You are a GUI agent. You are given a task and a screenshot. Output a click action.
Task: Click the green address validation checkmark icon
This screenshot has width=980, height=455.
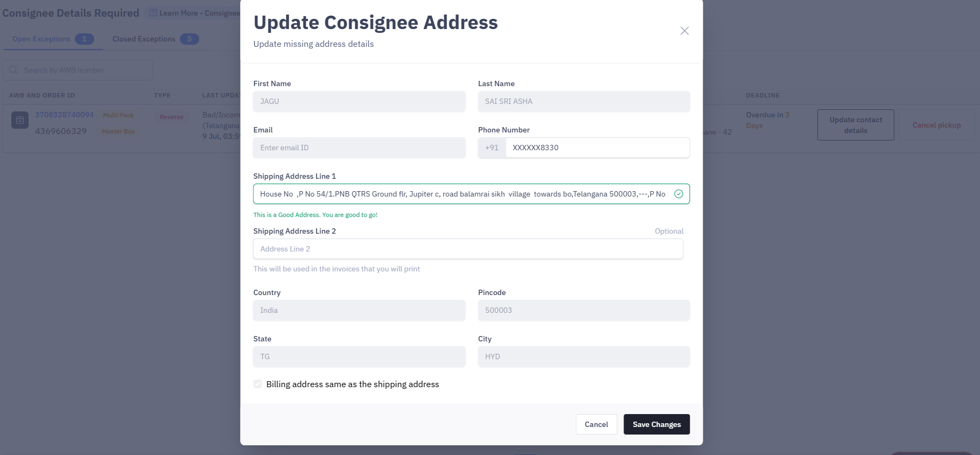pyautogui.click(x=678, y=194)
